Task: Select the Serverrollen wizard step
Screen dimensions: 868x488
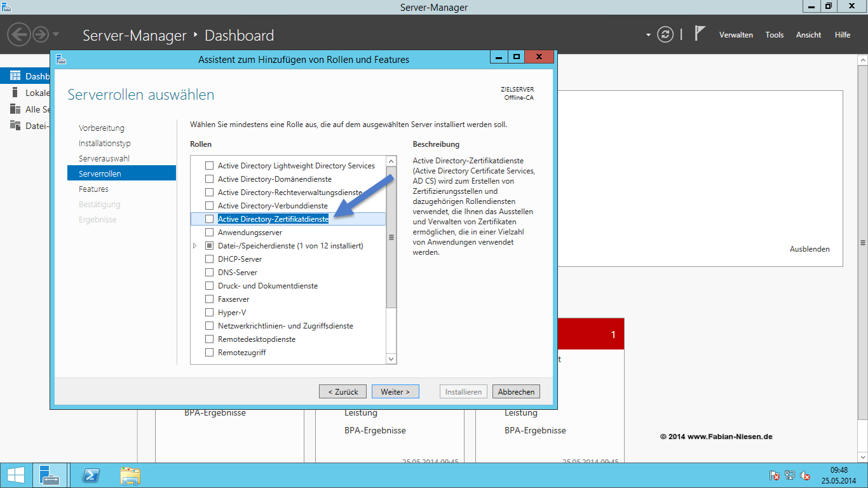Action: click(x=121, y=173)
